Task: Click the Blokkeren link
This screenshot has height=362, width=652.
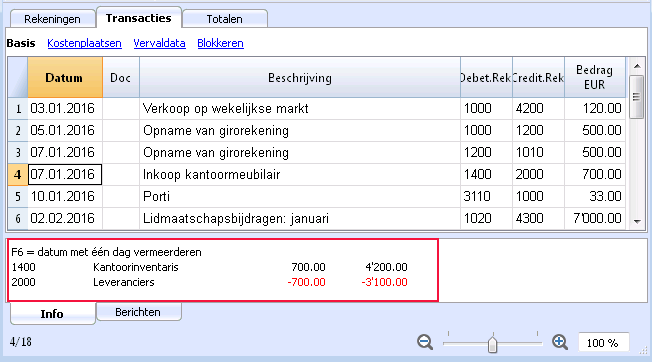Action: 220,43
